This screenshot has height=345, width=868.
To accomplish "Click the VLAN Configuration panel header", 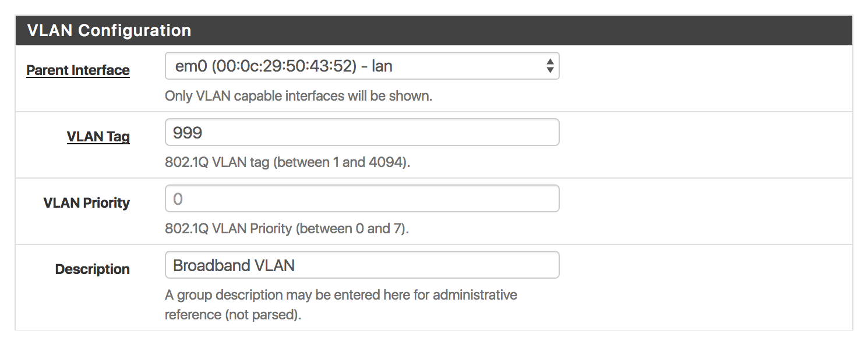I will coord(434,30).
